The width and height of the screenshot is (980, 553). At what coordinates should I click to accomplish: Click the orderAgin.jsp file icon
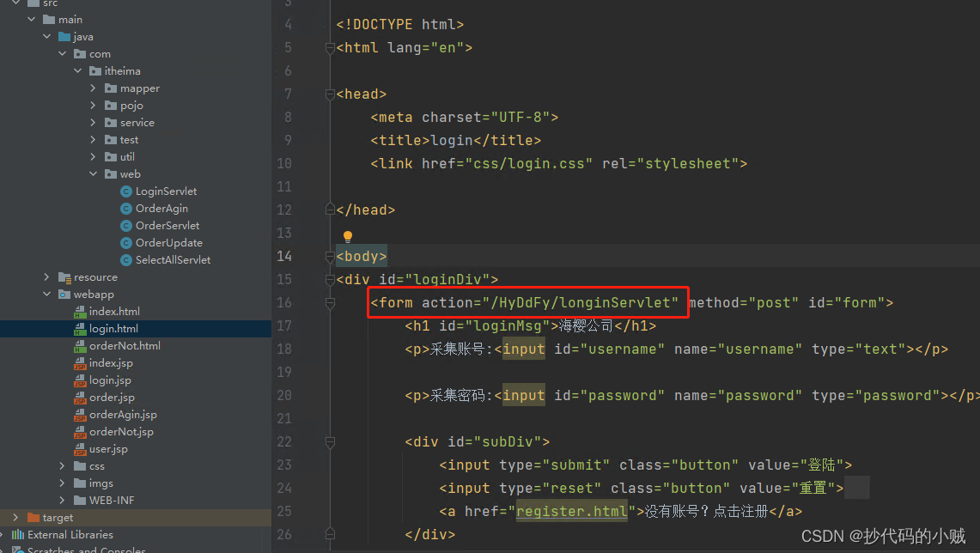click(x=79, y=414)
